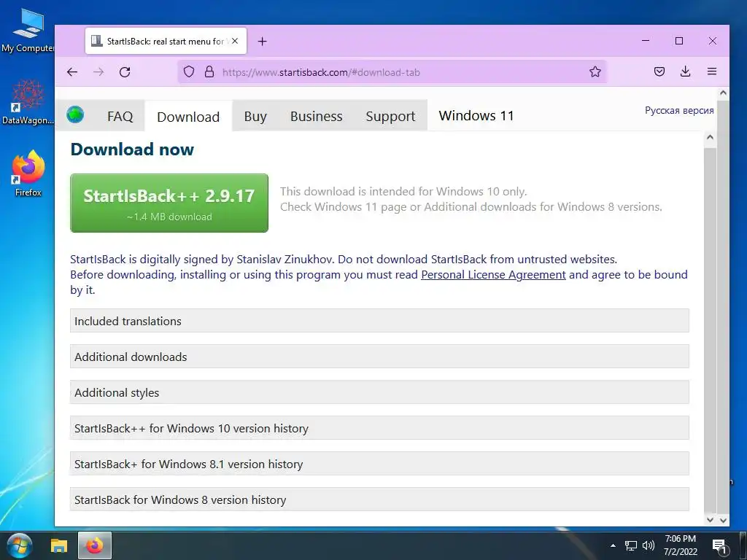Click the inner page scrollbar down arrow
747x560 pixels.
[x=710, y=520]
